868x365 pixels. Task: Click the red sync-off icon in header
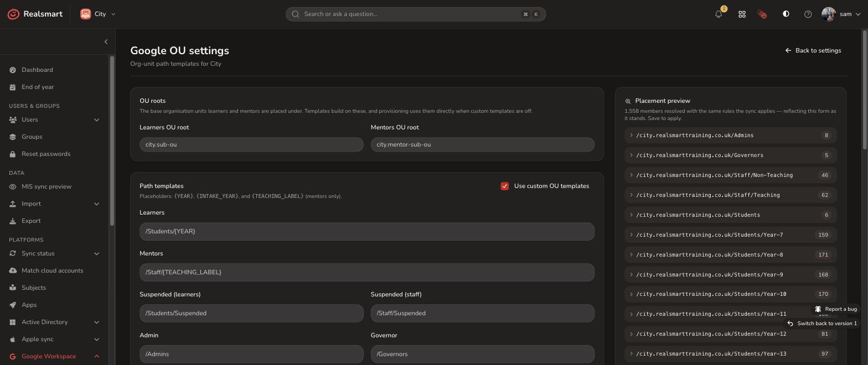[x=762, y=14]
